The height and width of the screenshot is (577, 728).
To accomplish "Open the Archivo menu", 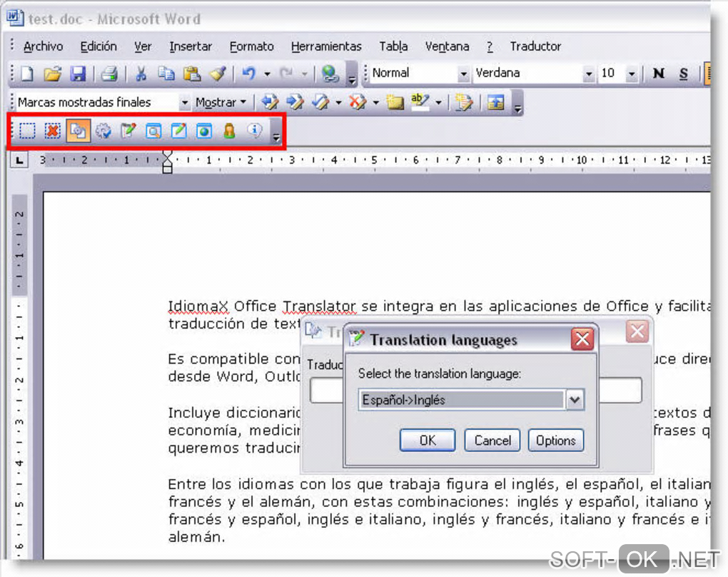I will click(x=43, y=46).
